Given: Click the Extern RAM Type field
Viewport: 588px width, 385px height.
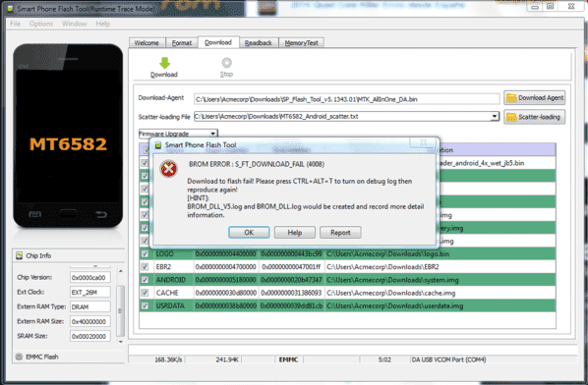Looking at the screenshot, I should (x=90, y=306).
